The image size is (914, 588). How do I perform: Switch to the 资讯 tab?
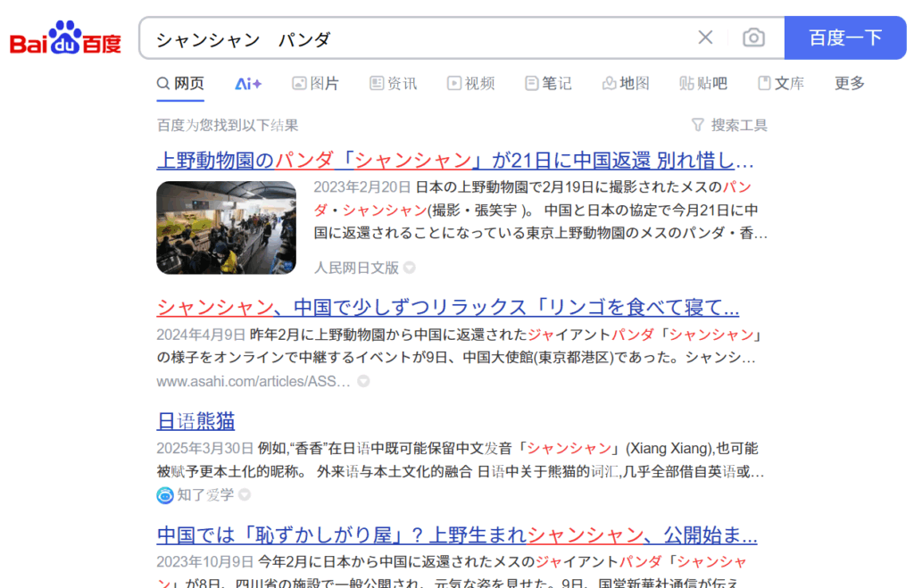click(393, 83)
